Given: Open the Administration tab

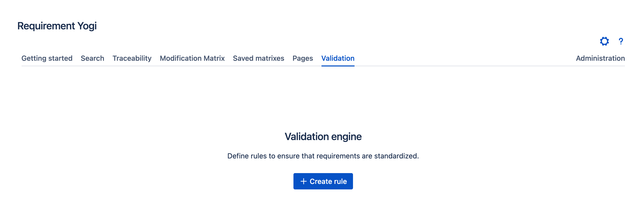Looking at the screenshot, I should click(600, 58).
